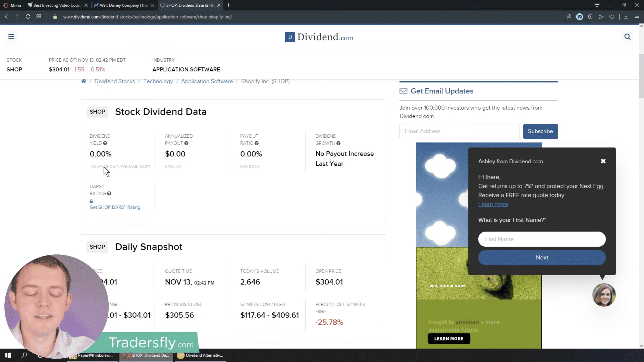Click the Annualized Payout help icon
The width and height of the screenshot is (644, 362).
click(x=186, y=143)
